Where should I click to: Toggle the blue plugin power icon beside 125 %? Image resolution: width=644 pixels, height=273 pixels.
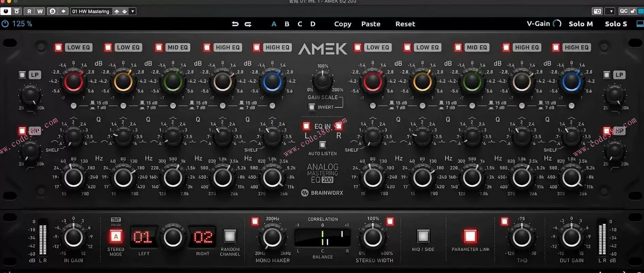[5, 24]
